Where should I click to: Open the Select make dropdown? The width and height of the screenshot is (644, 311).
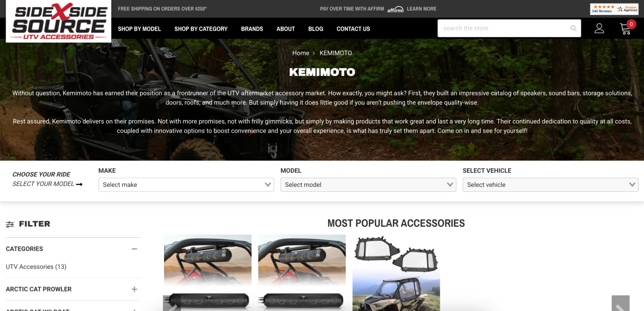(186, 184)
